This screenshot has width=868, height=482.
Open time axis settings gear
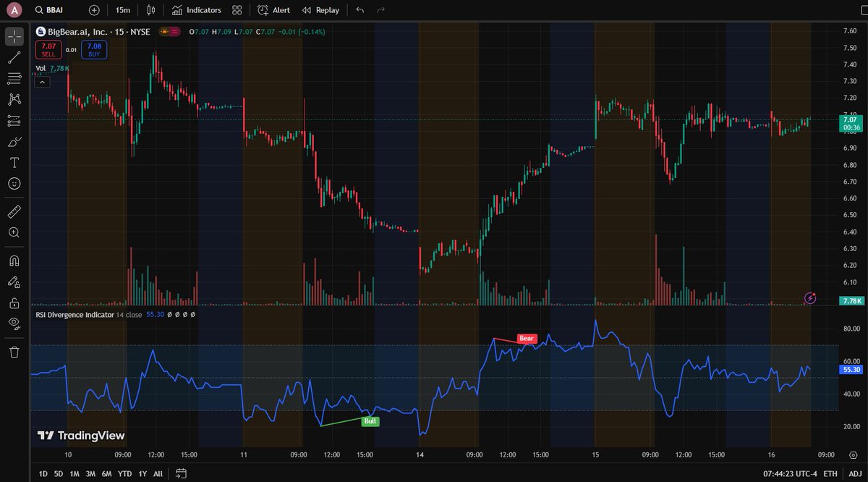coord(852,454)
